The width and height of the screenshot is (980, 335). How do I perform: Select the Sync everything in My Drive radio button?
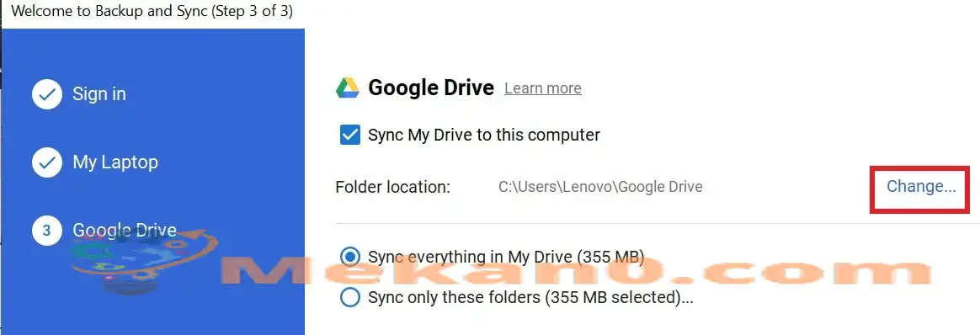tap(350, 256)
